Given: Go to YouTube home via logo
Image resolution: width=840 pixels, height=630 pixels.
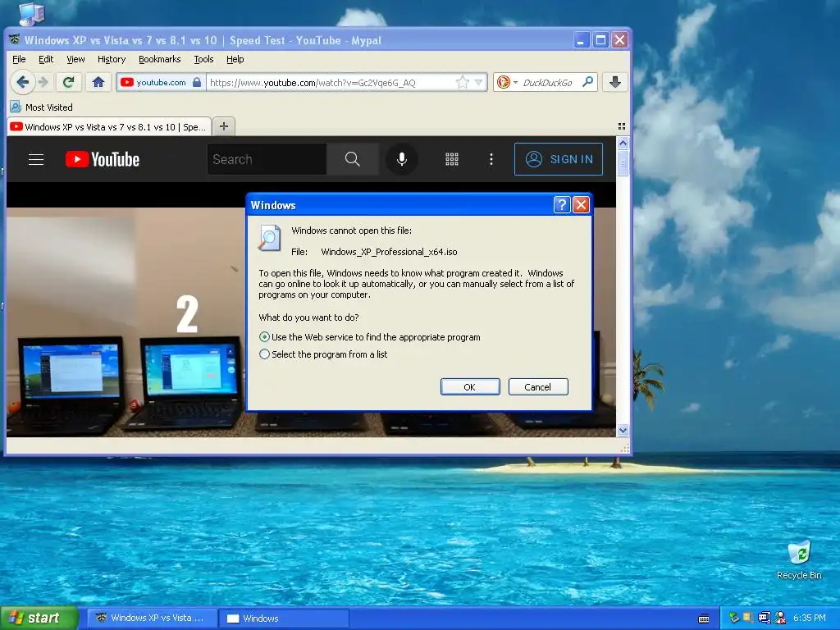Looking at the screenshot, I should click(103, 159).
